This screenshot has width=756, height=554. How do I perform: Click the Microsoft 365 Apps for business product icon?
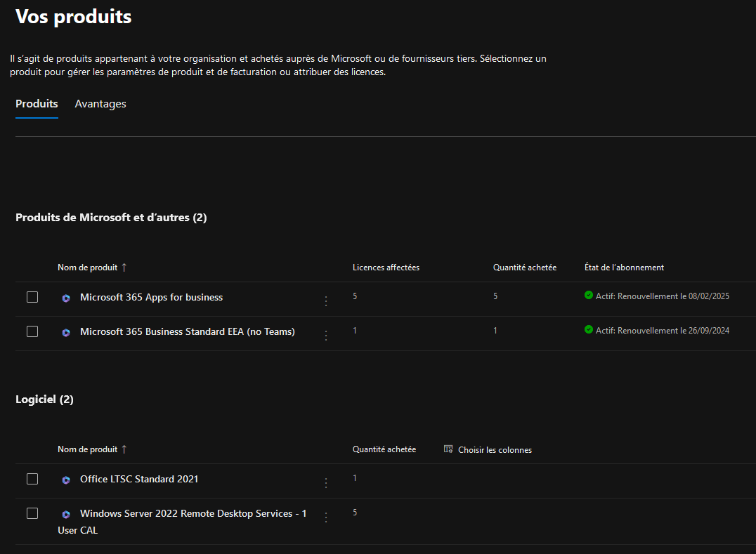pyautogui.click(x=66, y=298)
